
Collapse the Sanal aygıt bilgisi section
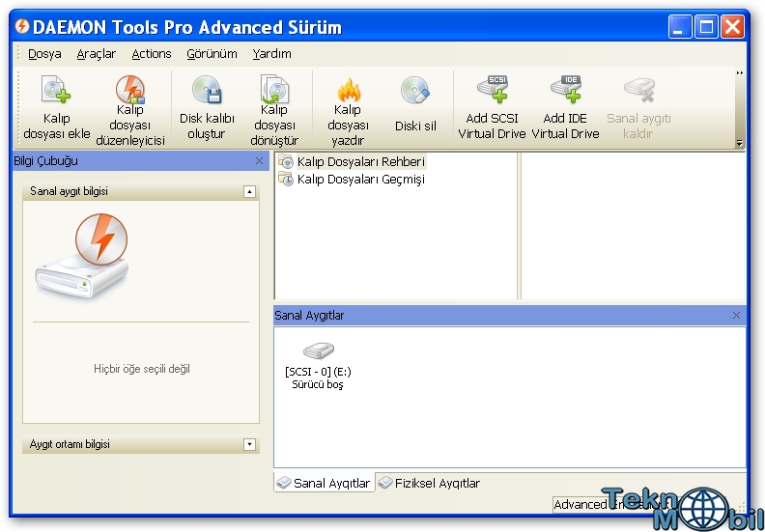coord(249,191)
